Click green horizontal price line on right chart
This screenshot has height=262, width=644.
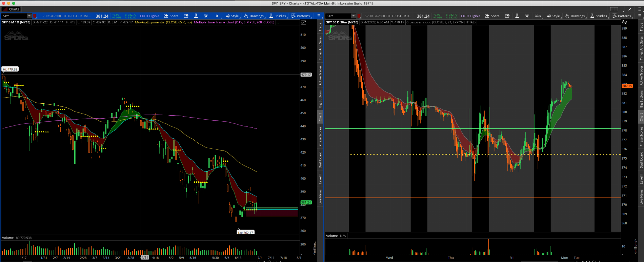pyautogui.click(x=441, y=129)
